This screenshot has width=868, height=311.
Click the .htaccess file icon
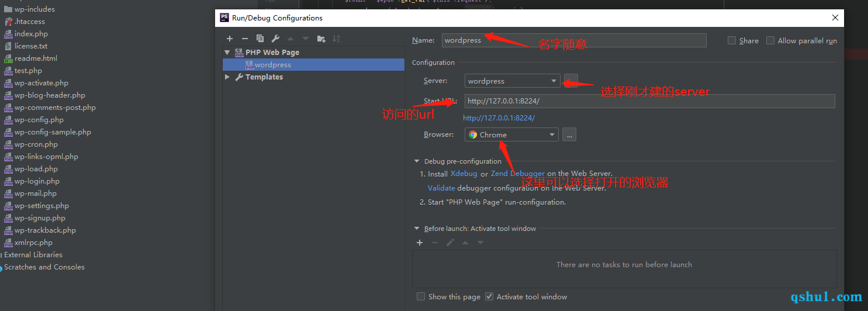[x=8, y=22]
